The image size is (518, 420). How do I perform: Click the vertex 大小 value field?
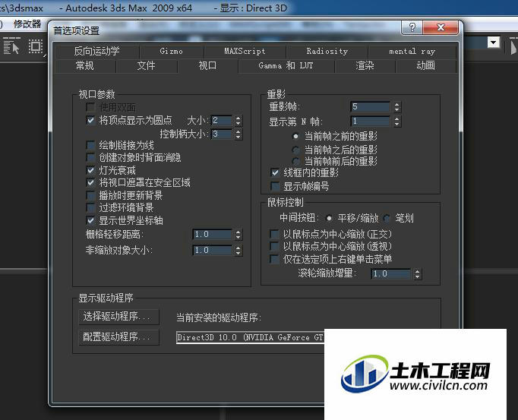pos(221,120)
